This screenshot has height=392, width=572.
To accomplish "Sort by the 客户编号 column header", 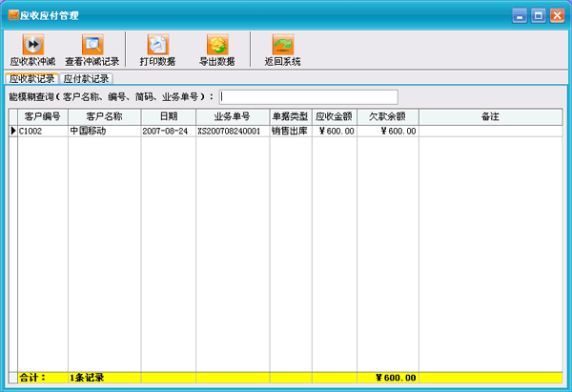I will pyautogui.click(x=43, y=116).
